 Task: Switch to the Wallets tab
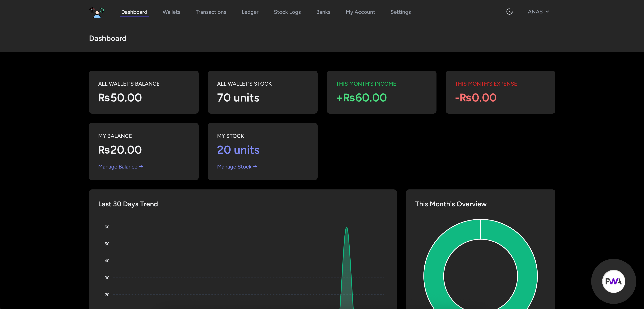tap(171, 12)
